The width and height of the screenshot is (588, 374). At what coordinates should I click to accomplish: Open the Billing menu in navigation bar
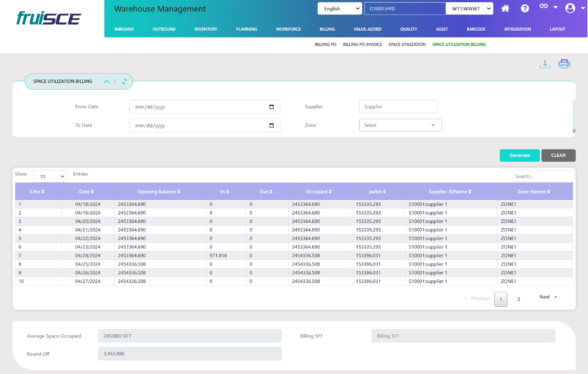(327, 29)
